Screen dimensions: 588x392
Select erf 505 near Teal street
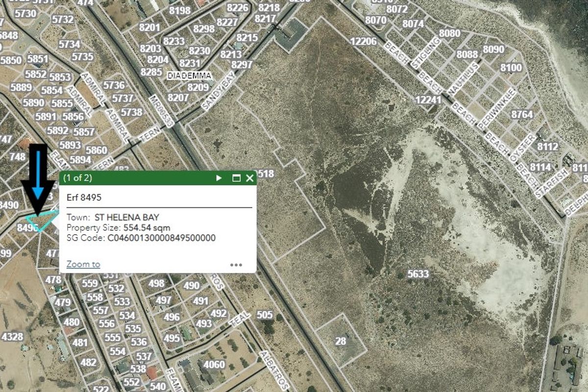click(x=265, y=315)
